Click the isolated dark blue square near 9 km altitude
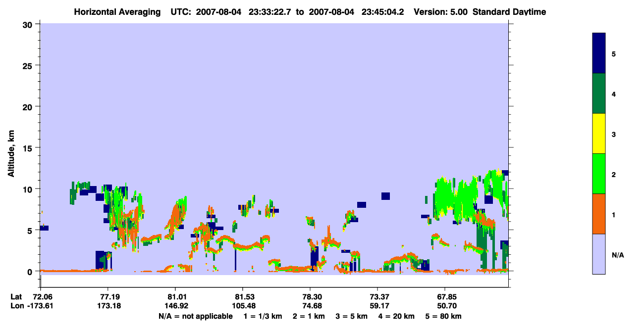644x330 pixels. 385,196
